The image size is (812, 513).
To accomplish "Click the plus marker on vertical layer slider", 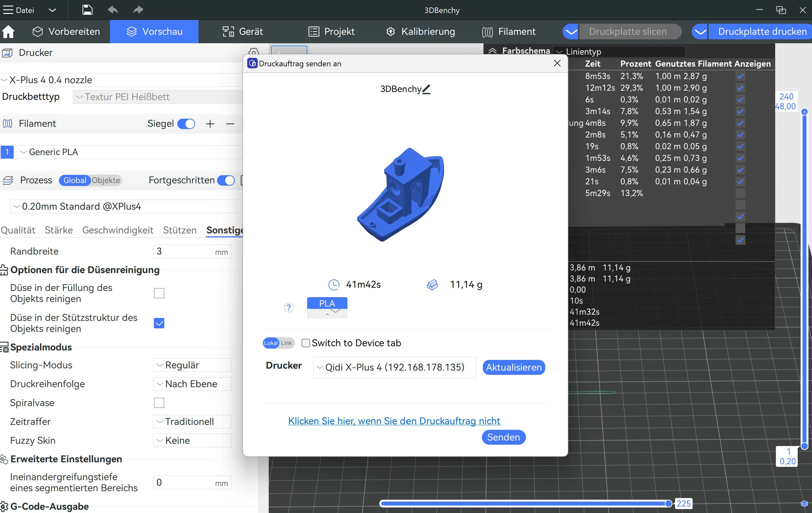I will click(x=805, y=112).
